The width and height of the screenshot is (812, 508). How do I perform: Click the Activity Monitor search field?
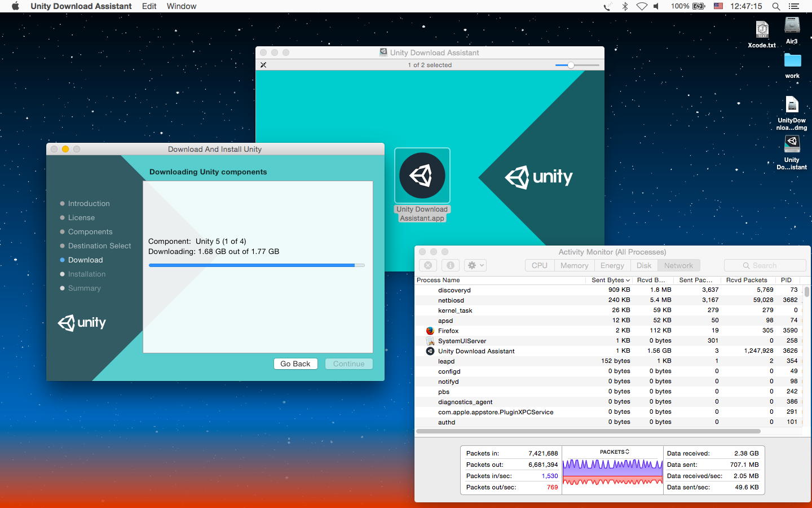(765, 265)
